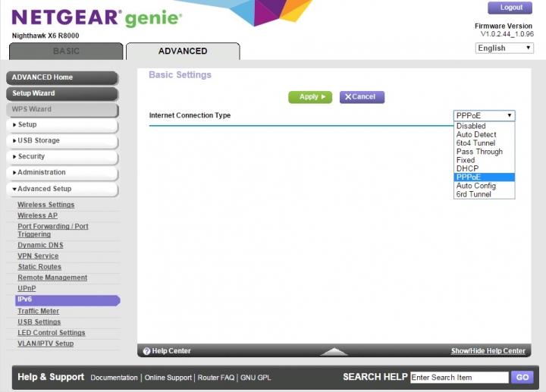This screenshot has height=392, width=546.
Task: Expand the Security section
Action: (x=62, y=157)
